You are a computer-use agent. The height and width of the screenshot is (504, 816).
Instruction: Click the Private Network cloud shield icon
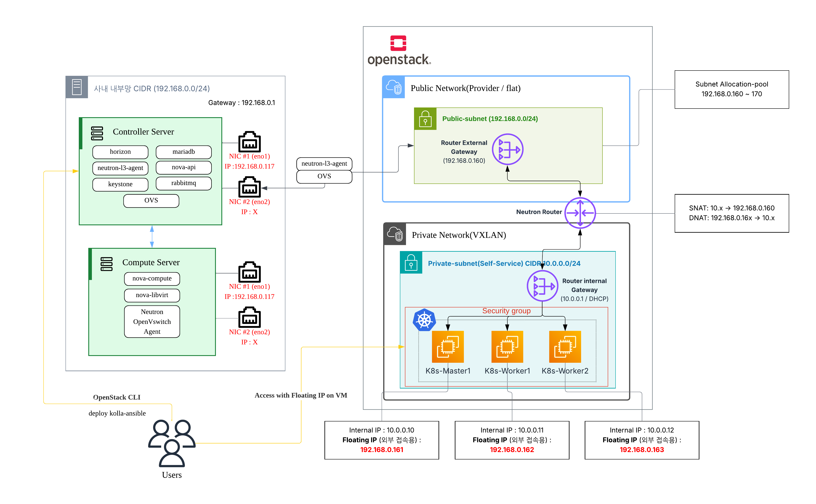(x=395, y=234)
